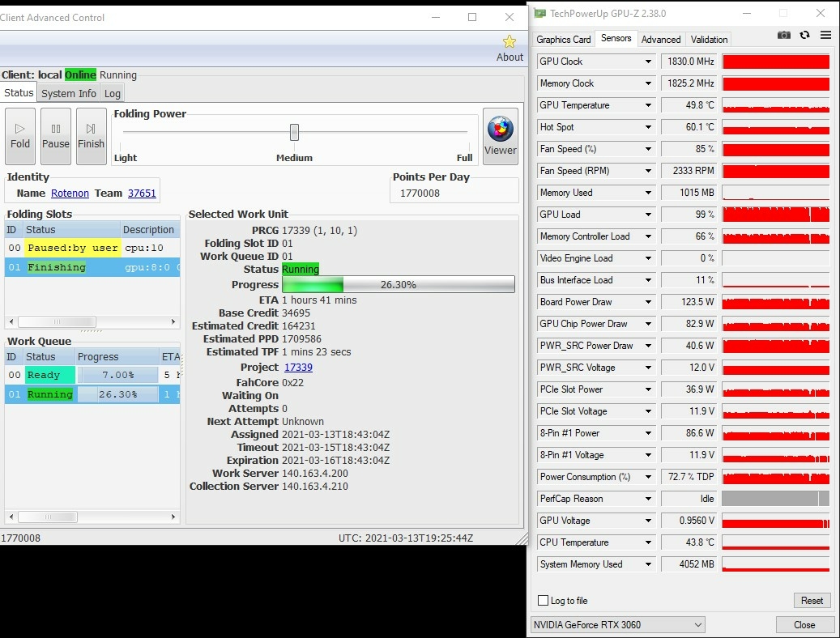840x638 pixels.
Task: Open the CPU Temperature sensor dropdown
Action: tap(648, 542)
